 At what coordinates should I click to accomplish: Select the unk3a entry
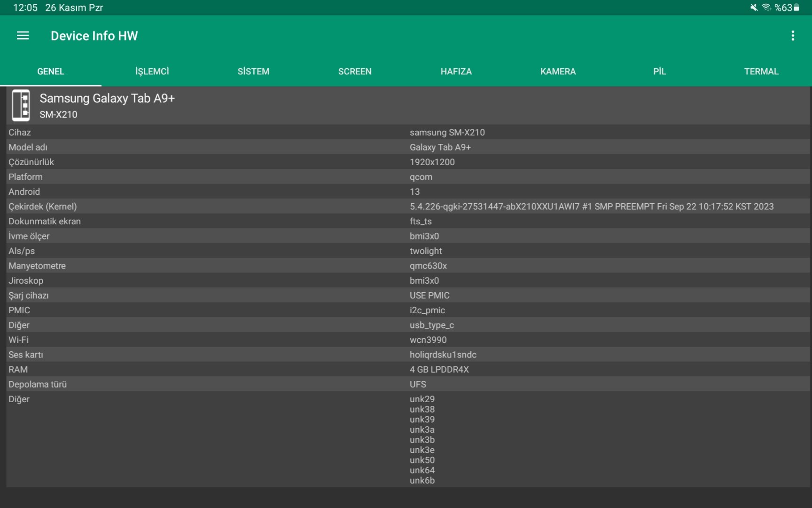(422, 430)
